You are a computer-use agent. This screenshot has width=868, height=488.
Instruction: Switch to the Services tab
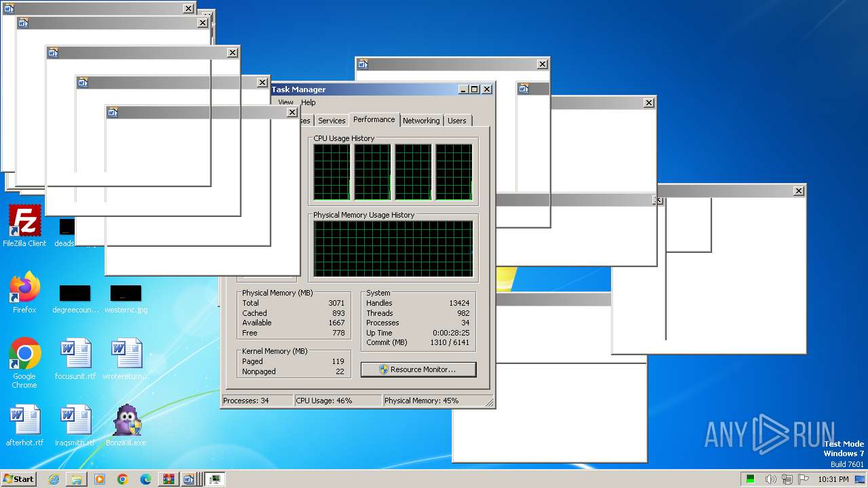332,121
